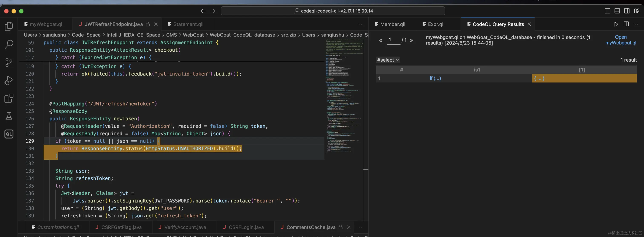Close CodeQL Query Results tab
The image size is (644, 237).
coord(529,24)
